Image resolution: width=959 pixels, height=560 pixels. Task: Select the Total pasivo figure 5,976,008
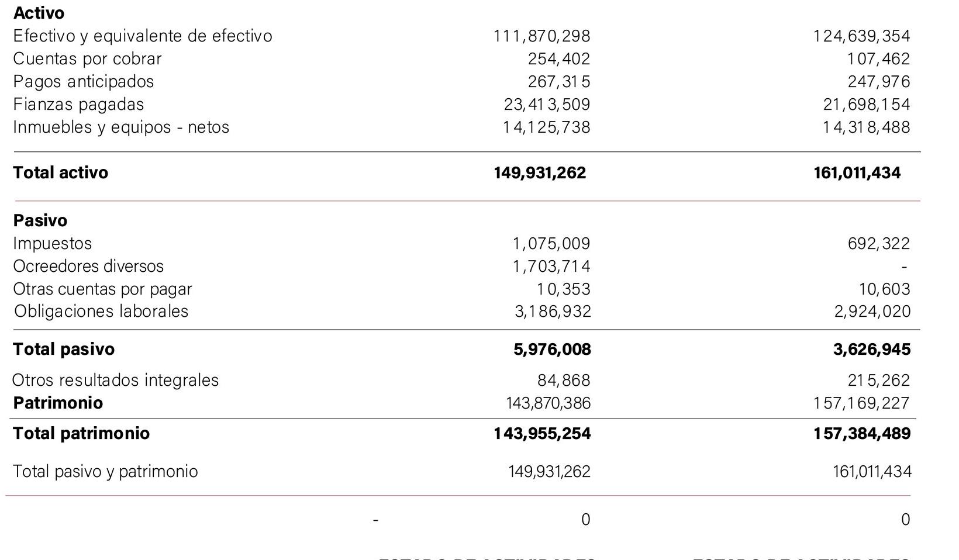click(552, 350)
